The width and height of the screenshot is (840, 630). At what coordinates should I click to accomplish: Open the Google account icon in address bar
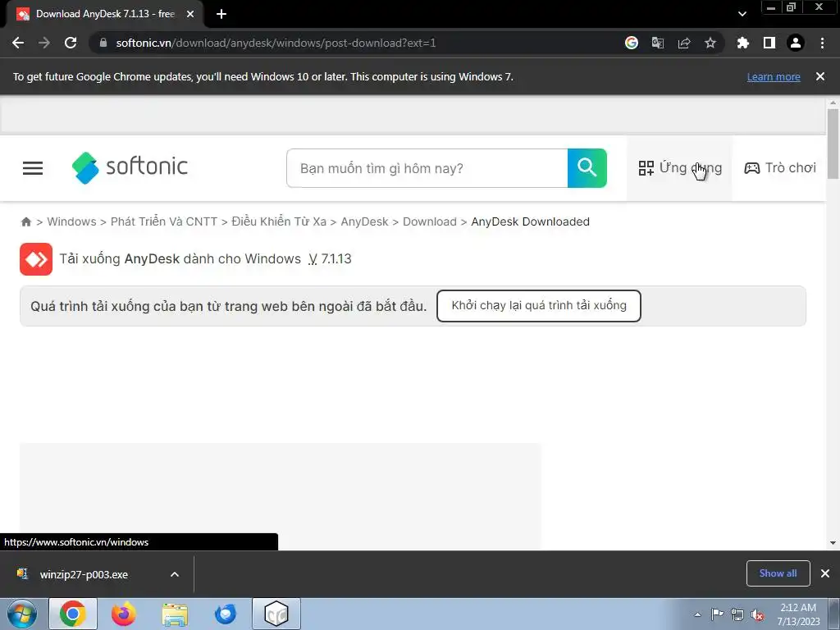pos(632,43)
